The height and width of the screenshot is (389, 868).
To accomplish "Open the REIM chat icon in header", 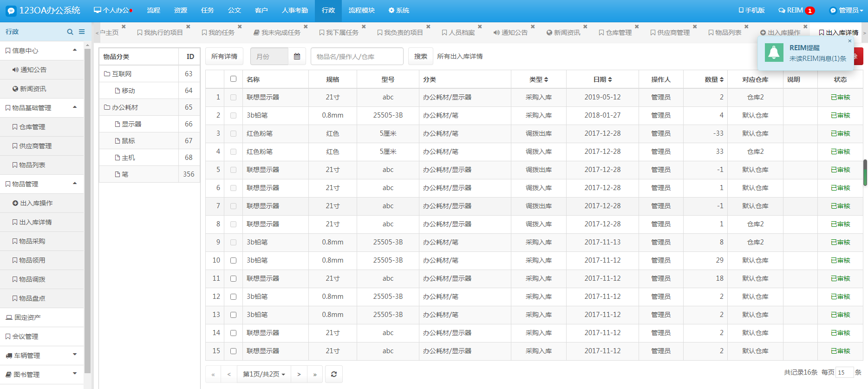I will click(782, 10).
